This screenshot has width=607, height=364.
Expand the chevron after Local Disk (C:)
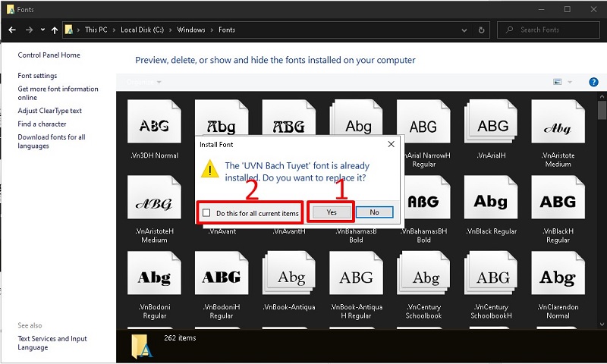tap(170, 30)
